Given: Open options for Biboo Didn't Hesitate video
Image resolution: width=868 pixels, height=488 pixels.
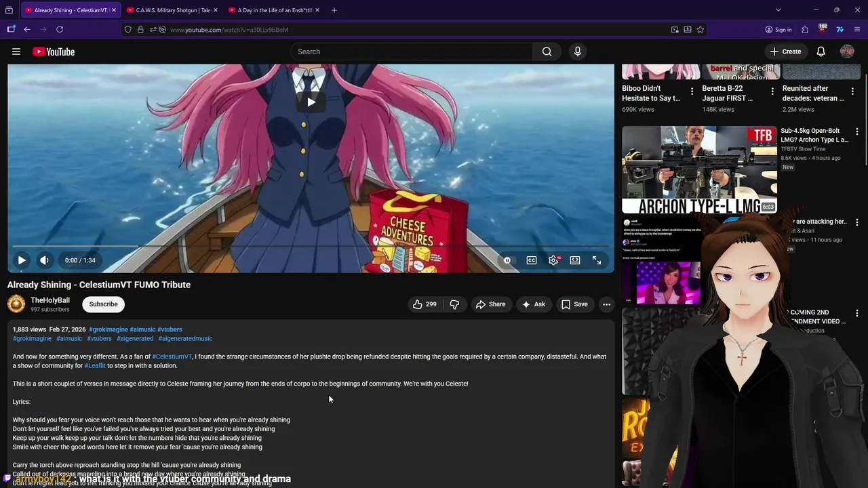Looking at the screenshot, I should point(692,91).
